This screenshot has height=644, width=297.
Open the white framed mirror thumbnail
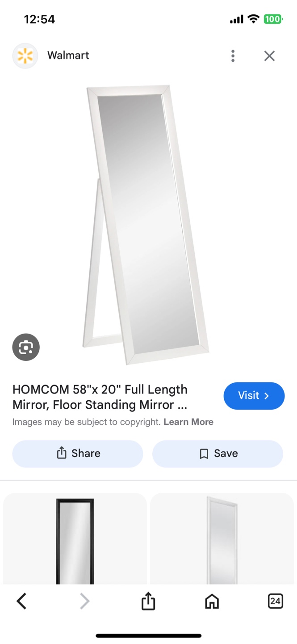pyautogui.click(x=222, y=539)
